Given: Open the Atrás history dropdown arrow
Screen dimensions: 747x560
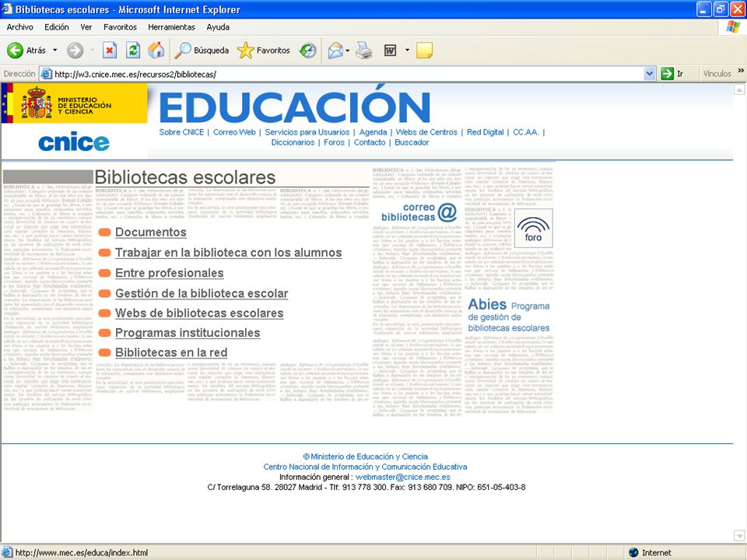Looking at the screenshot, I should 54,50.
